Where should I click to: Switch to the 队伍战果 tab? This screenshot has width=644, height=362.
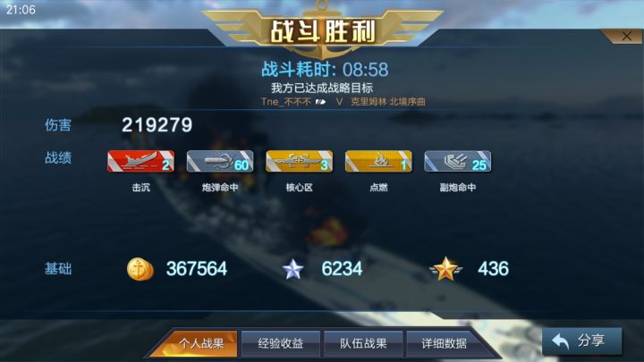click(x=363, y=343)
